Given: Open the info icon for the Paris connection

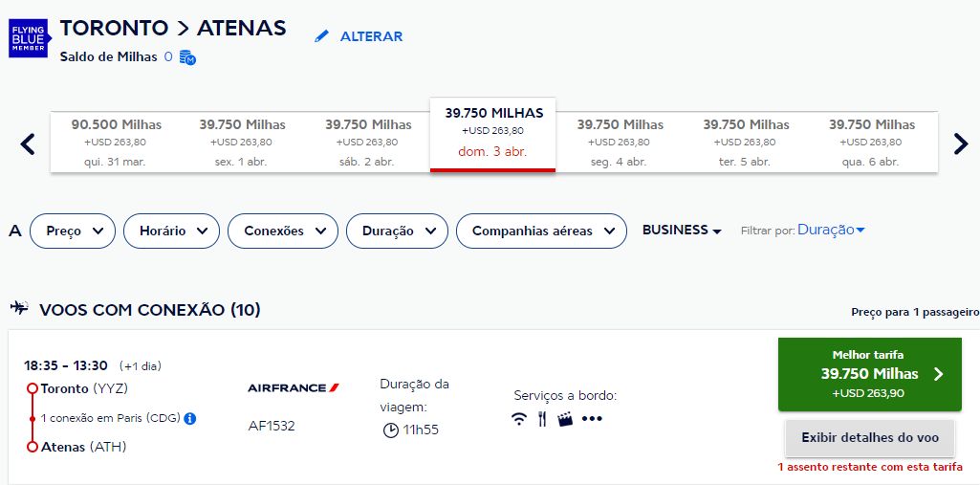Looking at the screenshot, I should [190, 418].
